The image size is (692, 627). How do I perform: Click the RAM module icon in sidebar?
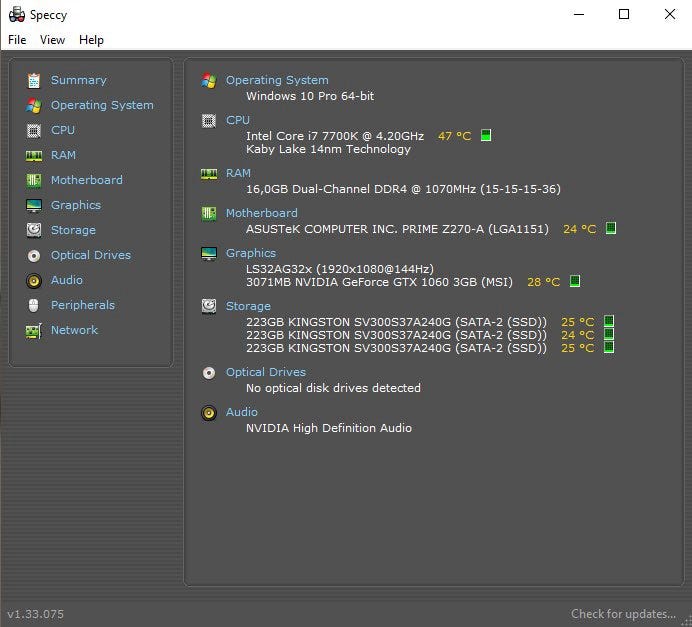[x=34, y=155]
